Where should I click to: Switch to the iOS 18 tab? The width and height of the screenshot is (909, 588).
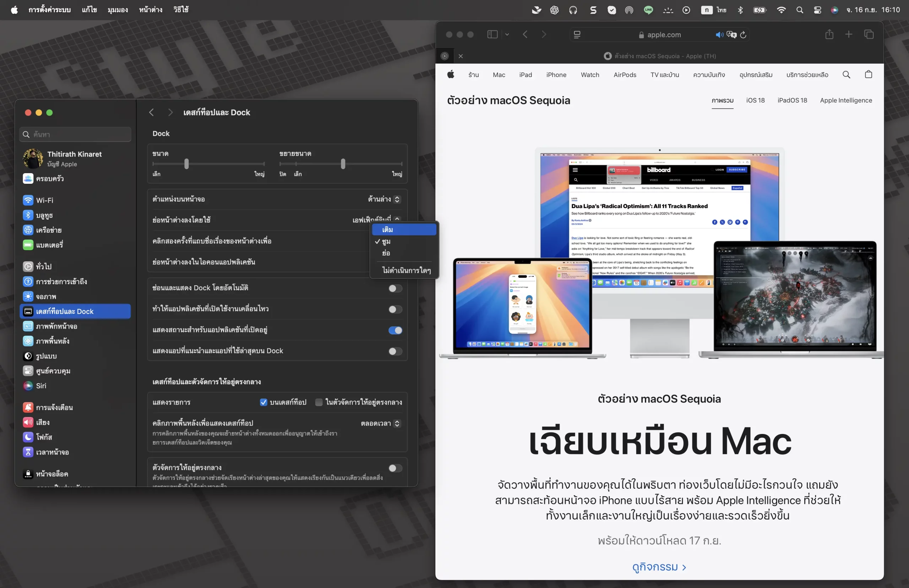755,100
